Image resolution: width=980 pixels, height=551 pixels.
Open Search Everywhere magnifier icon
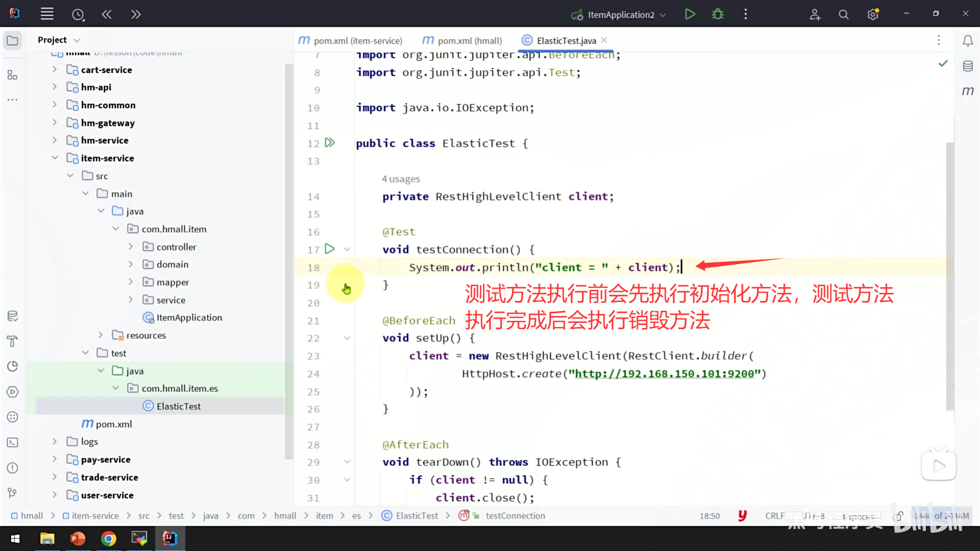(x=844, y=15)
